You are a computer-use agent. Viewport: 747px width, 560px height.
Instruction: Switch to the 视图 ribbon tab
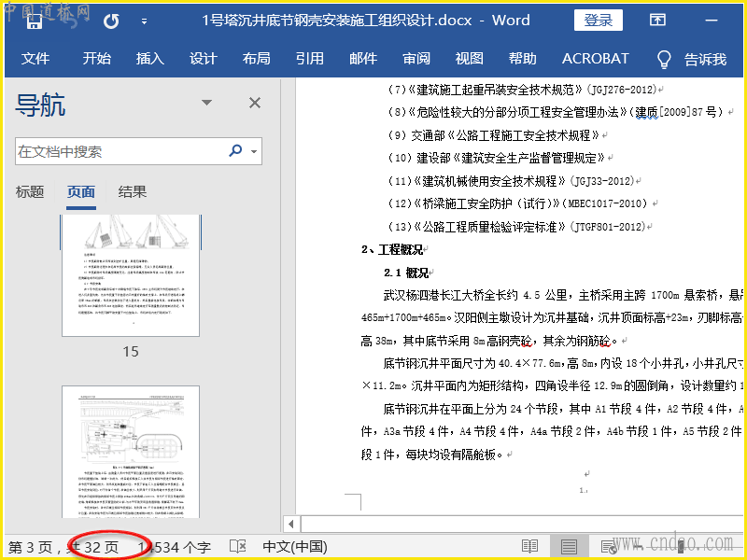(x=470, y=58)
